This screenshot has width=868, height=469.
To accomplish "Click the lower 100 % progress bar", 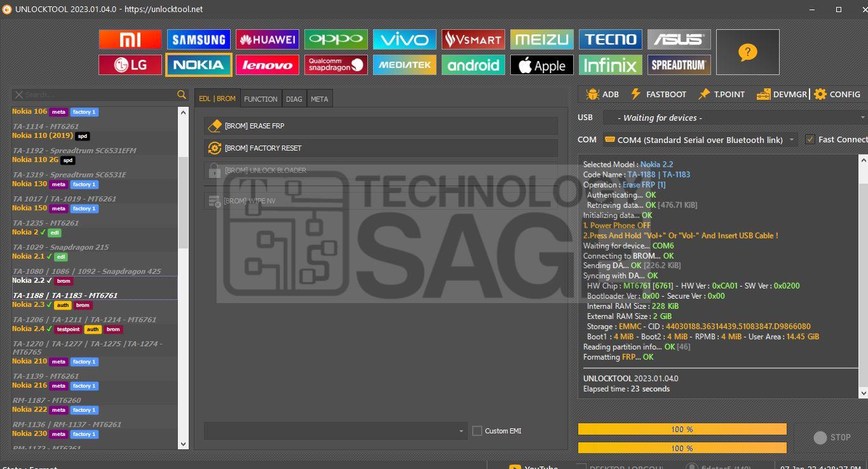I will point(682,448).
